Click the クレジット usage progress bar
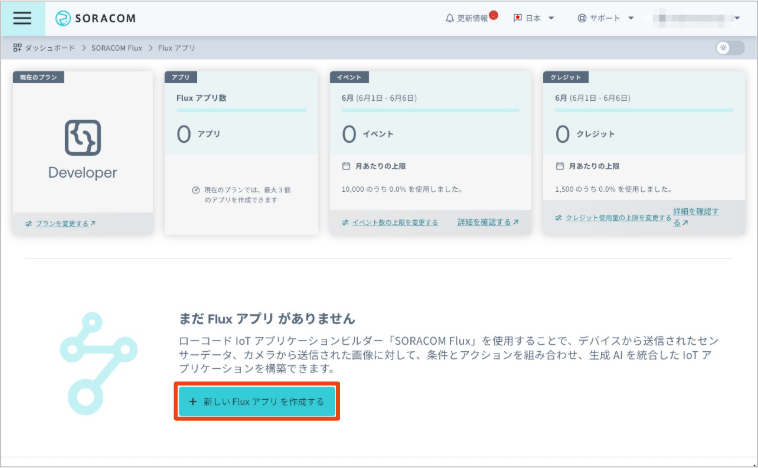Image resolution: width=758 pixels, height=468 pixels. click(643, 110)
